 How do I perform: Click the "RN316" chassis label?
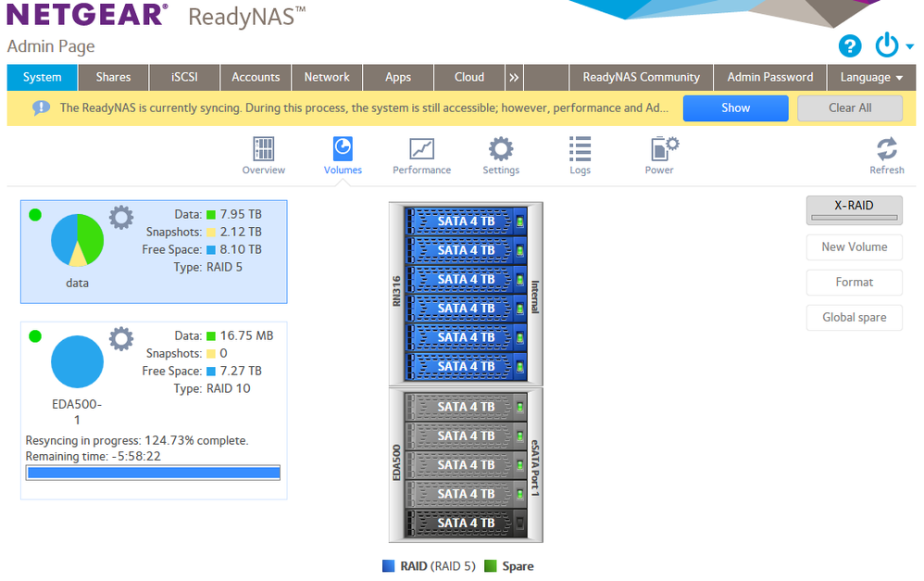(x=396, y=291)
